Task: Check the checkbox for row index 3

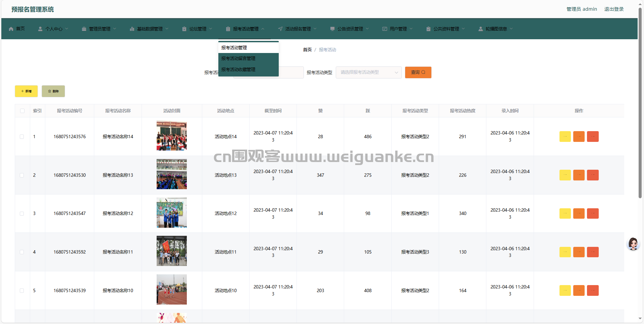Action: [x=22, y=214]
